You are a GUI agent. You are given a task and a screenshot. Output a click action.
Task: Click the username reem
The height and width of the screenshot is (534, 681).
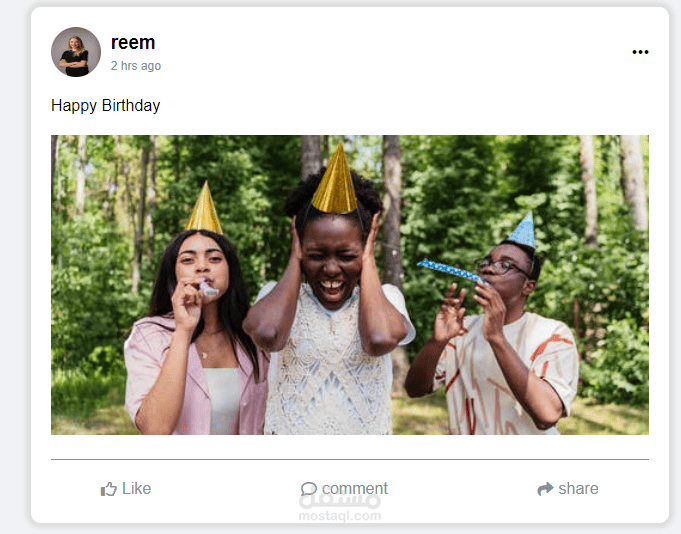133,43
